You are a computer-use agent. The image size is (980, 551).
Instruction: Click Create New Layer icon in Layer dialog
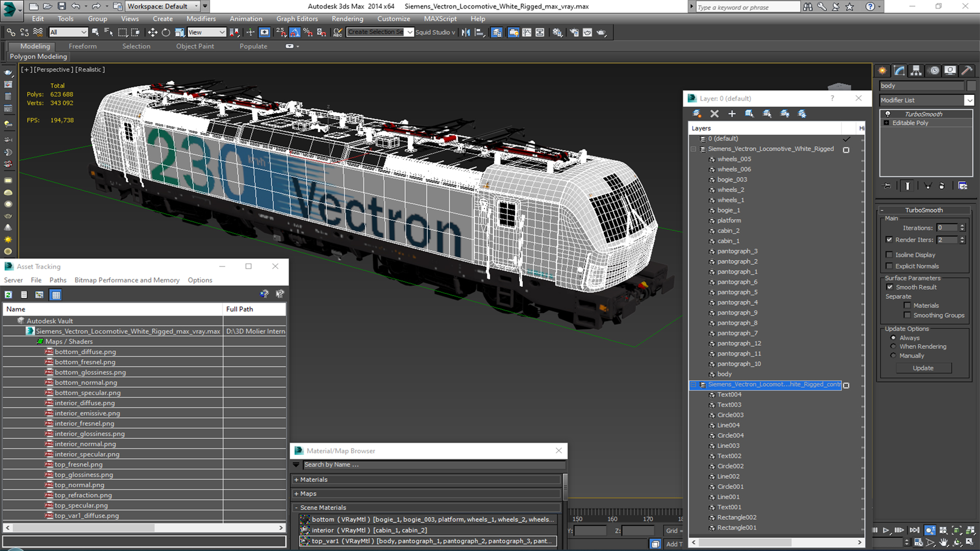(697, 114)
